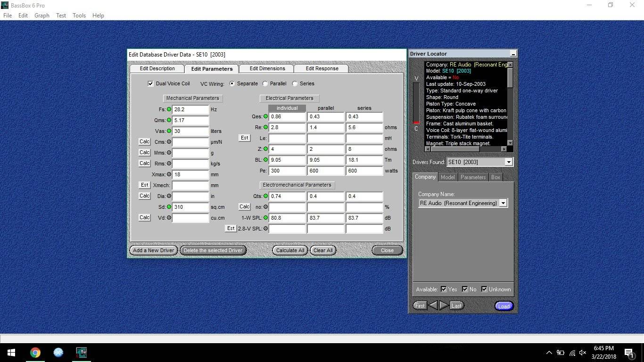Click the Wi-Fi network tray icon
The height and width of the screenshot is (362, 644).
coord(572,353)
